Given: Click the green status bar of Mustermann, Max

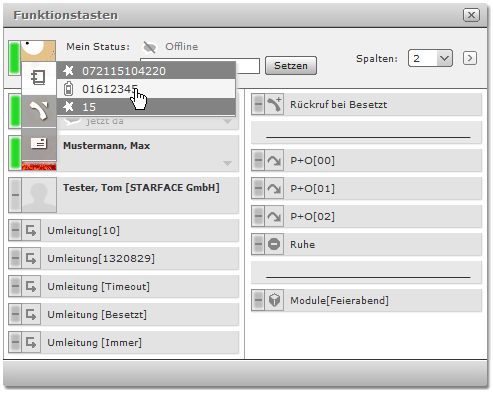Looking at the screenshot, I should tap(15, 152).
